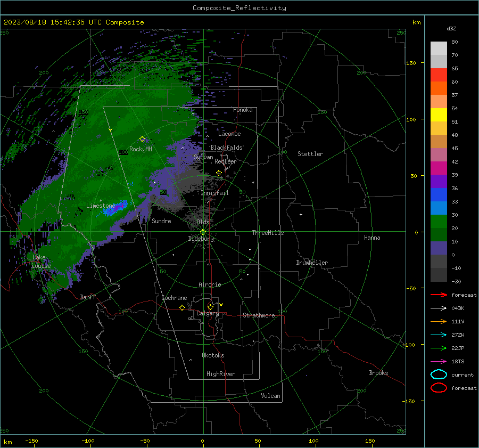Click the Vulcan label

coord(270,395)
